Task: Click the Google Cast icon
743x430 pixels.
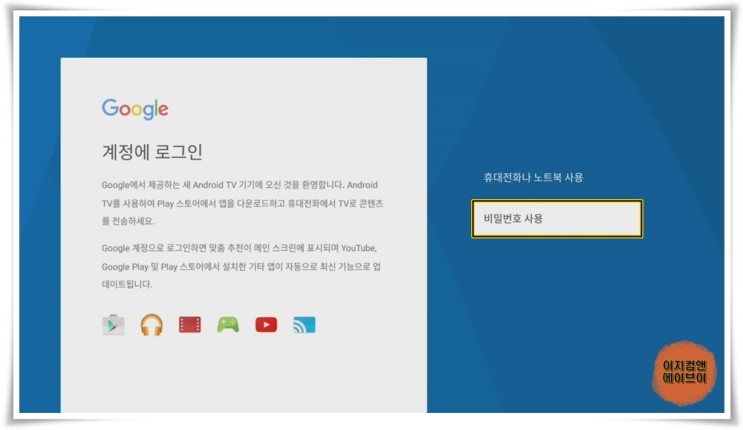Action: [x=304, y=325]
